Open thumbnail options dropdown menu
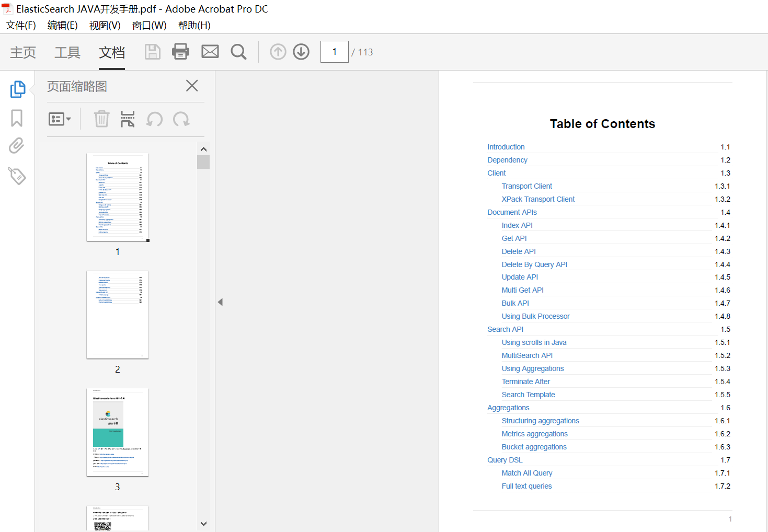Screen dimensions: 768x532 (60, 119)
